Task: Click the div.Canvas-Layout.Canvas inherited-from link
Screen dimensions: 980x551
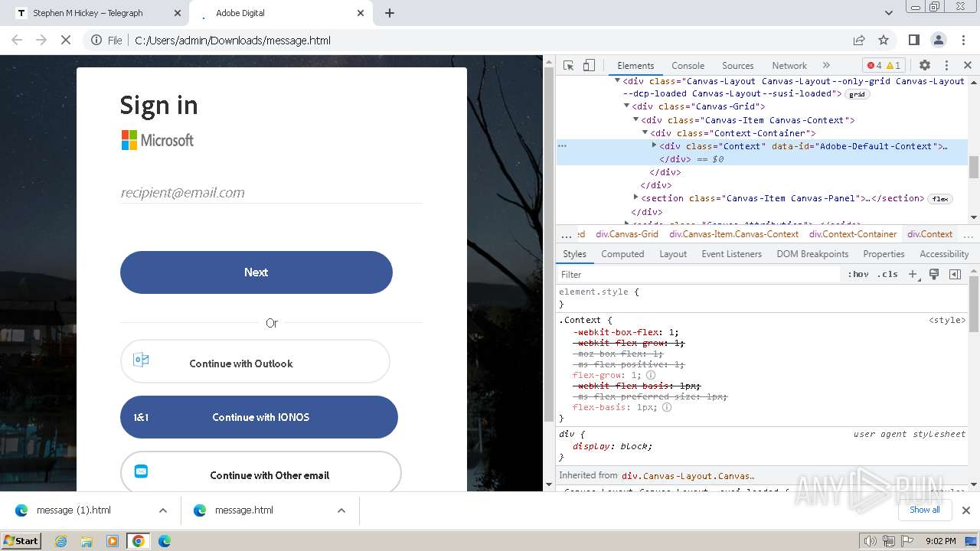Action: [688, 475]
